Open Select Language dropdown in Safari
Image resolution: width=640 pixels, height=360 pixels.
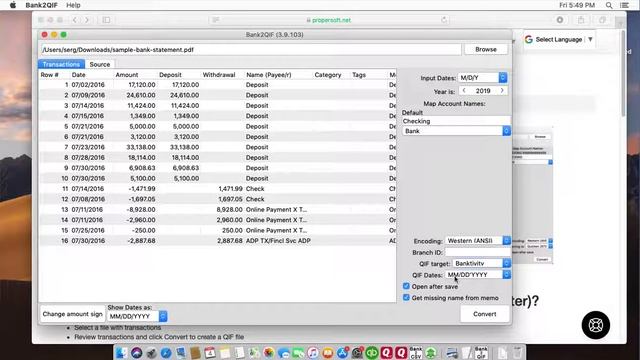(x=559, y=40)
